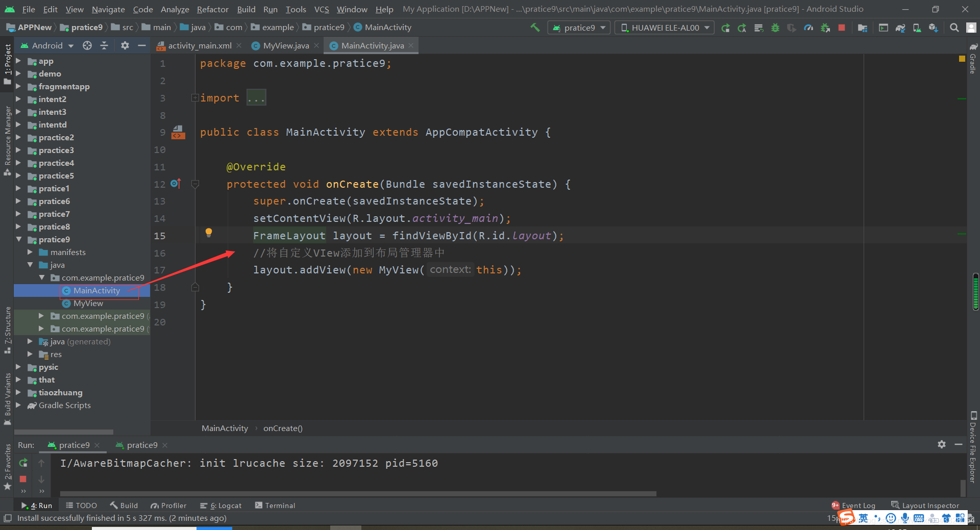The image size is (980, 530).
Task: Click the Run output horizontal scrollbar
Action: pos(358,493)
